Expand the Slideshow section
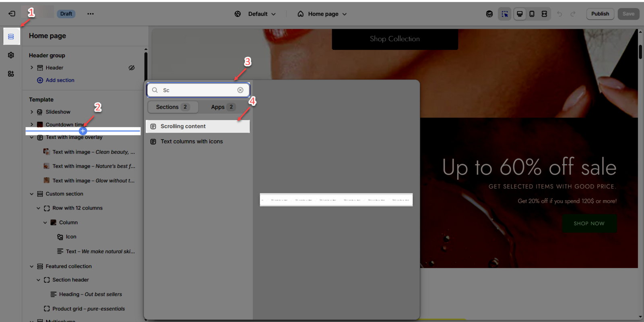 click(x=32, y=112)
